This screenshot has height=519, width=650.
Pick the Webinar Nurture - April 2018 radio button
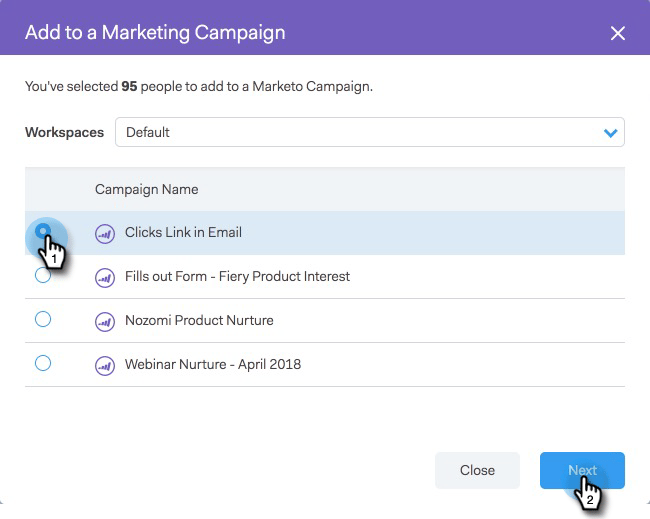tap(43, 364)
